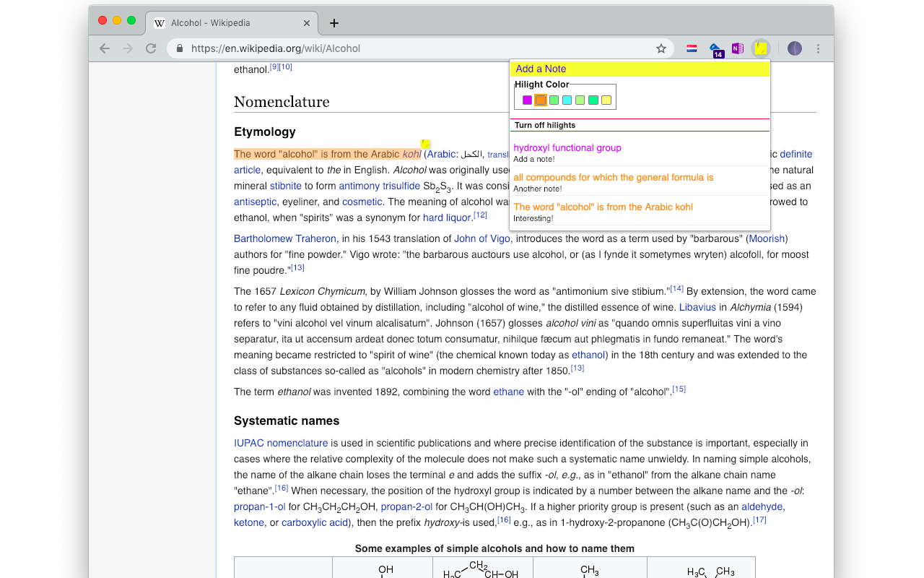This screenshot has height=578, width=924.
Task: Follow the propan-2-ol link
Action: tap(406, 506)
